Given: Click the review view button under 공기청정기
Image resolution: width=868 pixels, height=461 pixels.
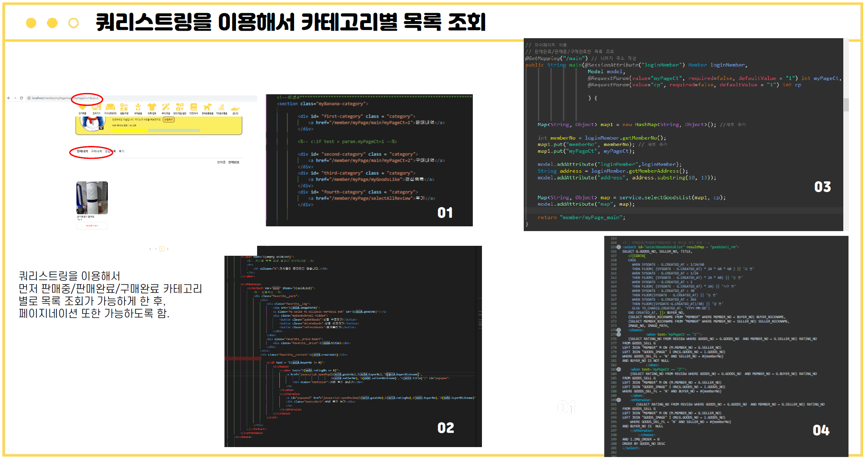Looking at the screenshot, I should (x=92, y=226).
